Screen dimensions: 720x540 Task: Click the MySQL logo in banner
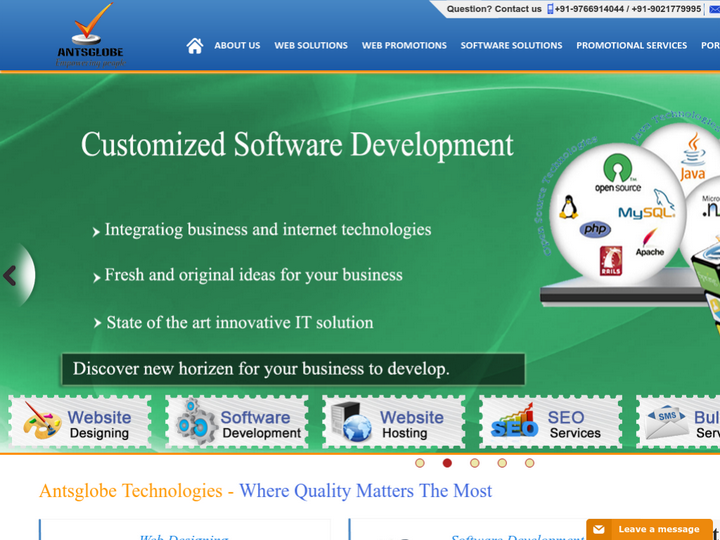click(x=647, y=205)
